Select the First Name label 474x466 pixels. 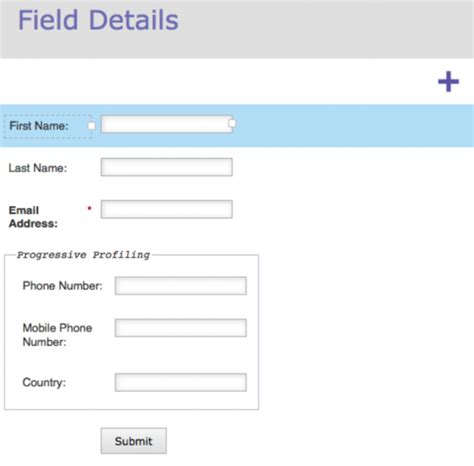(x=39, y=126)
